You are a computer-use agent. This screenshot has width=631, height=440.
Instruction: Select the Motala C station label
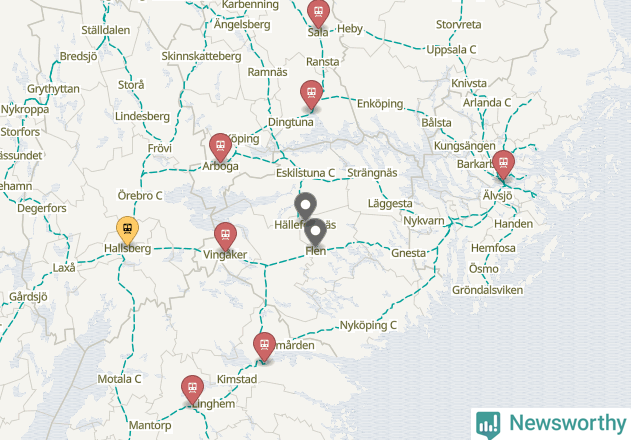pos(120,379)
